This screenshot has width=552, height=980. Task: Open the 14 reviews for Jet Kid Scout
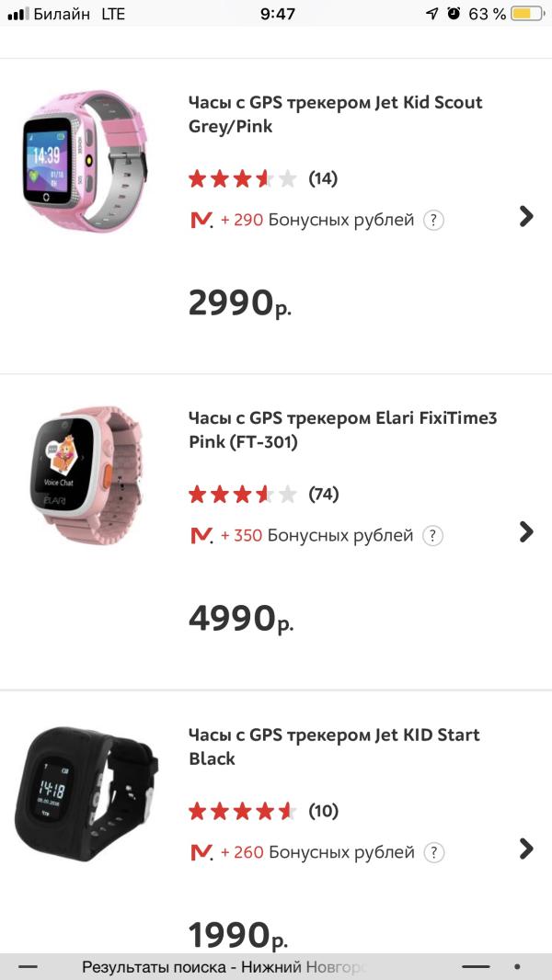[323, 178]
